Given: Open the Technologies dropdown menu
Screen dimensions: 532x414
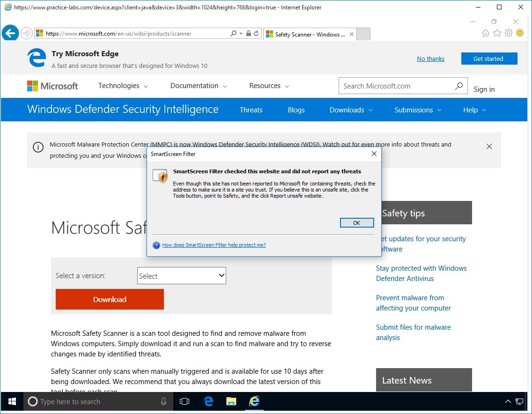Looking at the screenshot, I should click(x=123, y=86).
